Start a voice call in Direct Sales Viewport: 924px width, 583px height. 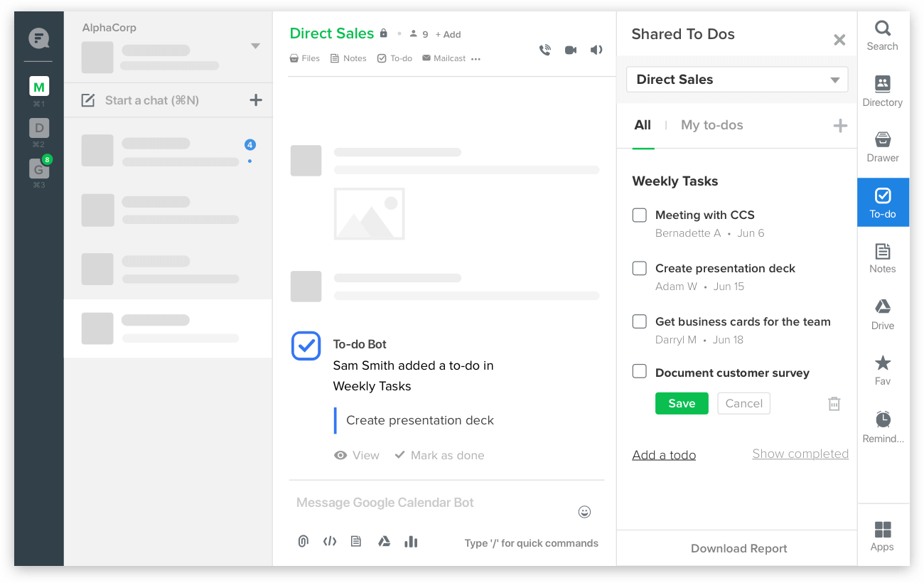coord(545,50)
